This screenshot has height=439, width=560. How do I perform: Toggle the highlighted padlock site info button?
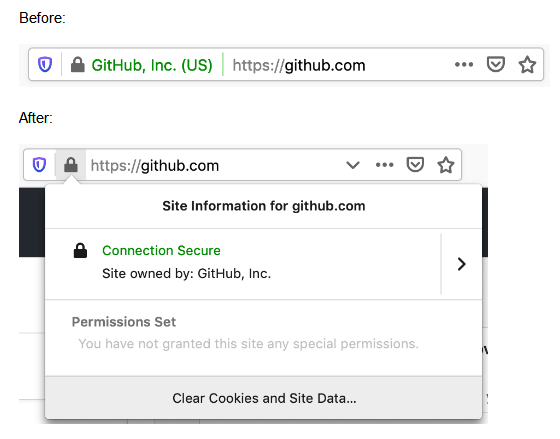click(x=71, y=165)
